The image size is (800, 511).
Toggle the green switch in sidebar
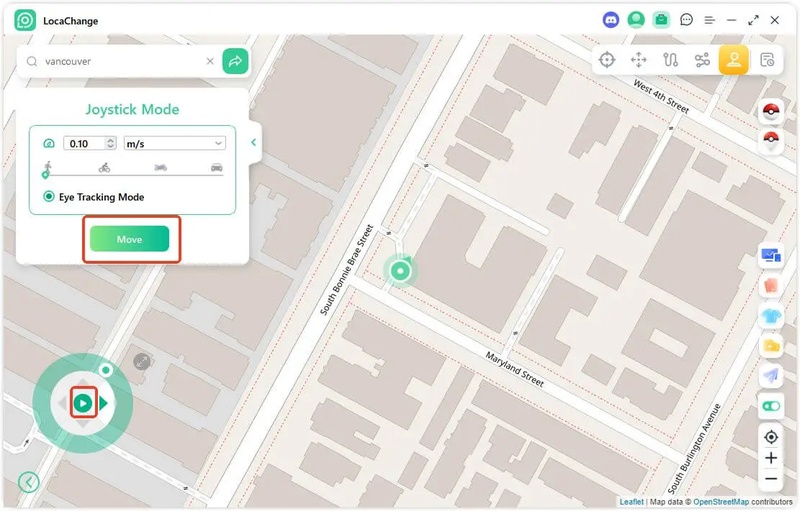point(771,406)
